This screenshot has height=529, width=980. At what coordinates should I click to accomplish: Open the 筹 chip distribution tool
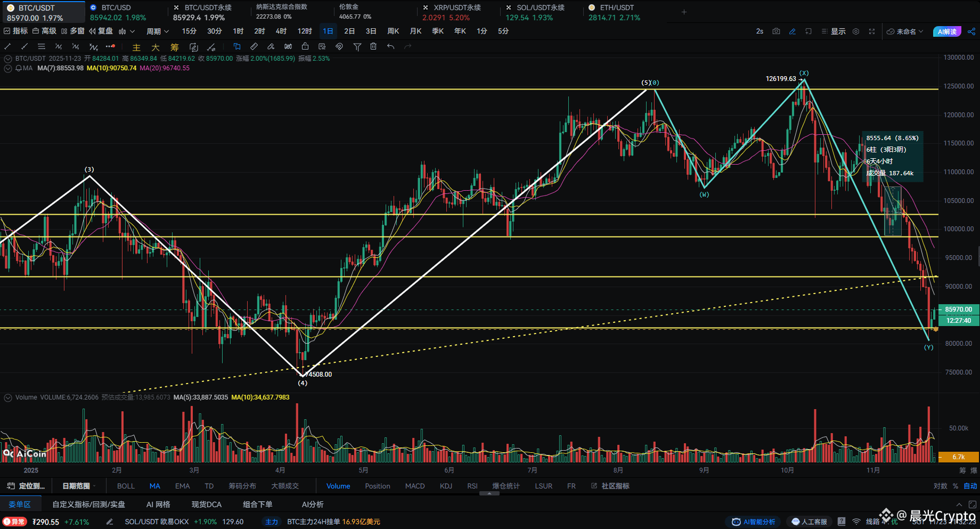(175, 47)
